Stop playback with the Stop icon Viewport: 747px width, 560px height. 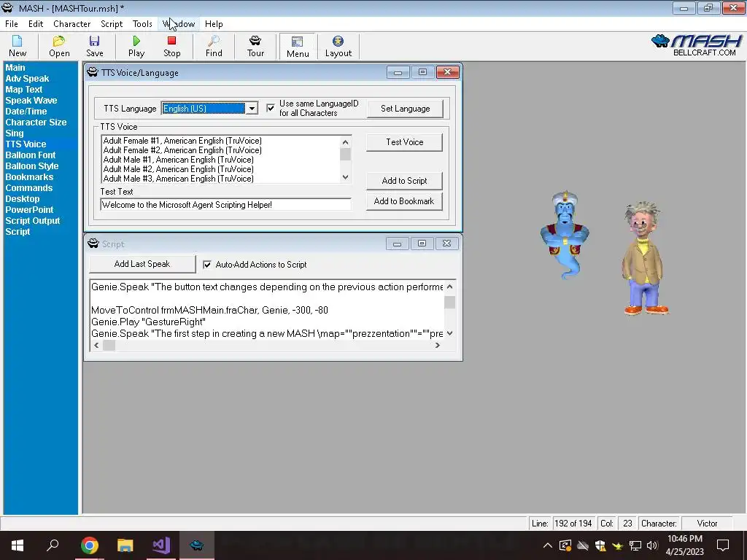click(172, 46)
